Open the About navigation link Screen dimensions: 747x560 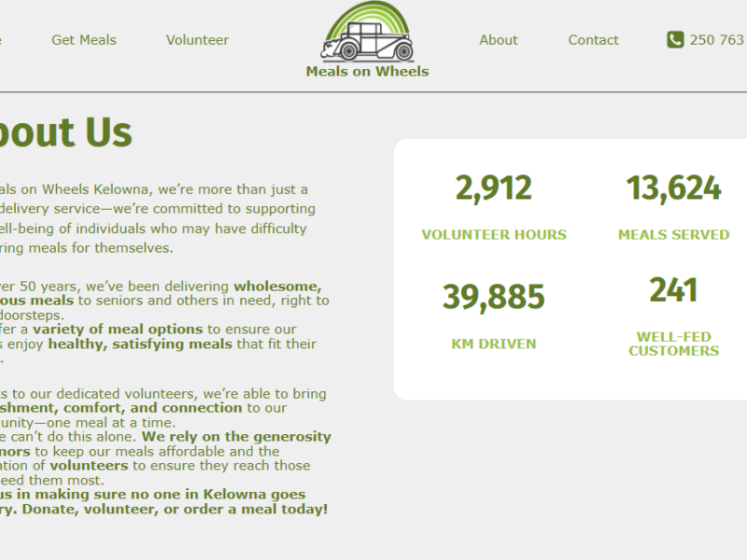pos(498,39)
